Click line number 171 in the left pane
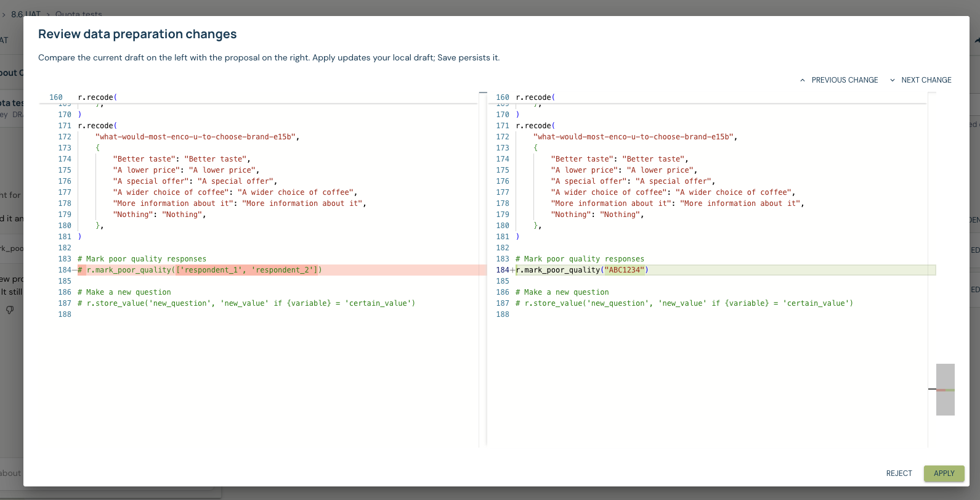This screenshot has height=500, width=980. point(65,126)
